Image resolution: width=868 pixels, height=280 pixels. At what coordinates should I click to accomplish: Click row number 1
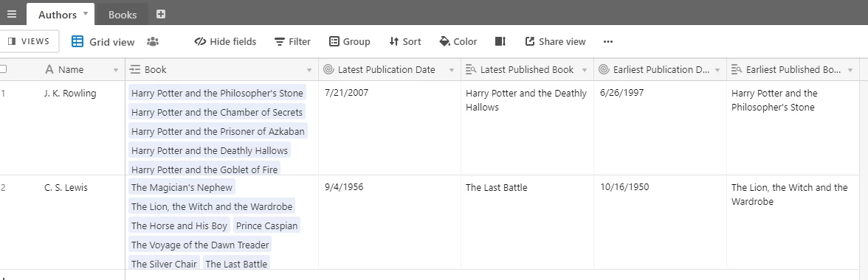point(3,93)
